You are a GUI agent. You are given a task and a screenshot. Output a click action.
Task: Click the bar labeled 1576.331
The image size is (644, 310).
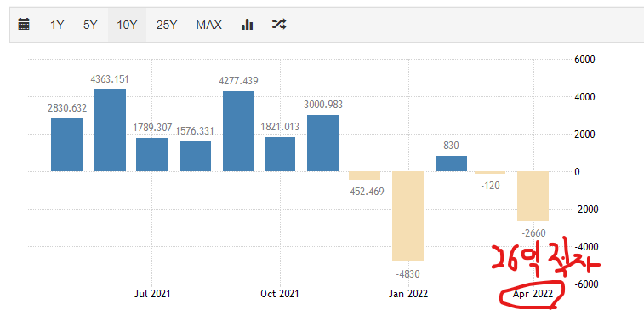(x=195, y=156)
